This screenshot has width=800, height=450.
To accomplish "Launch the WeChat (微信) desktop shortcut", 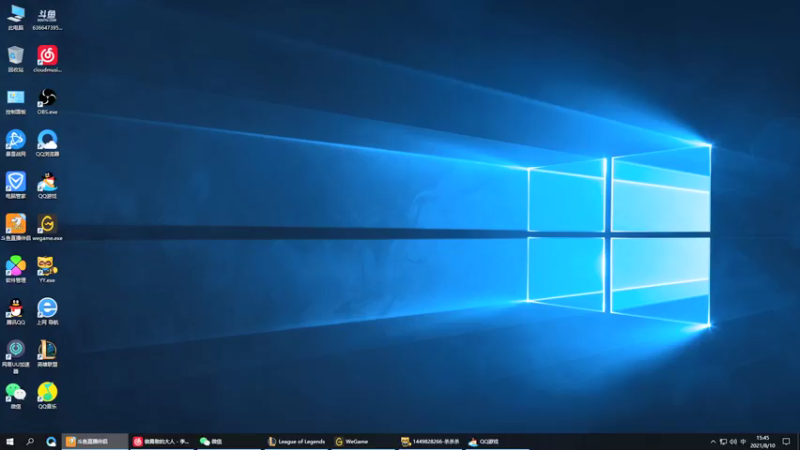I will click(16, 396).
